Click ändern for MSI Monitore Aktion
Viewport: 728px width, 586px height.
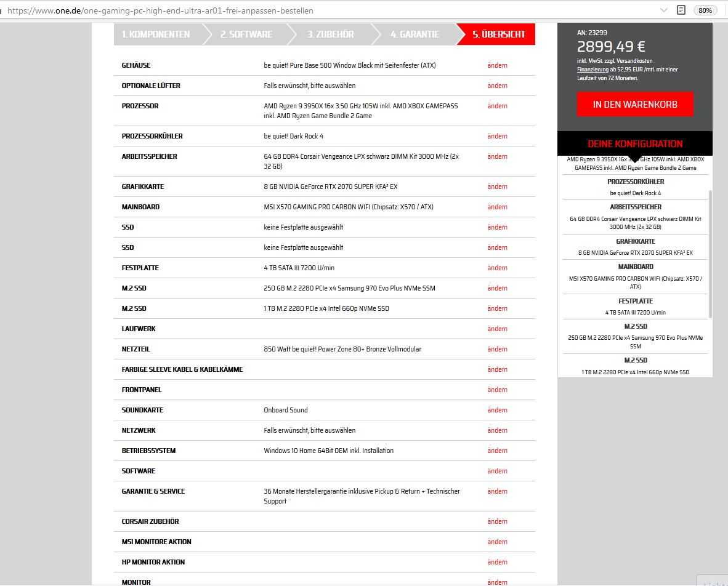tap(497, 542)
